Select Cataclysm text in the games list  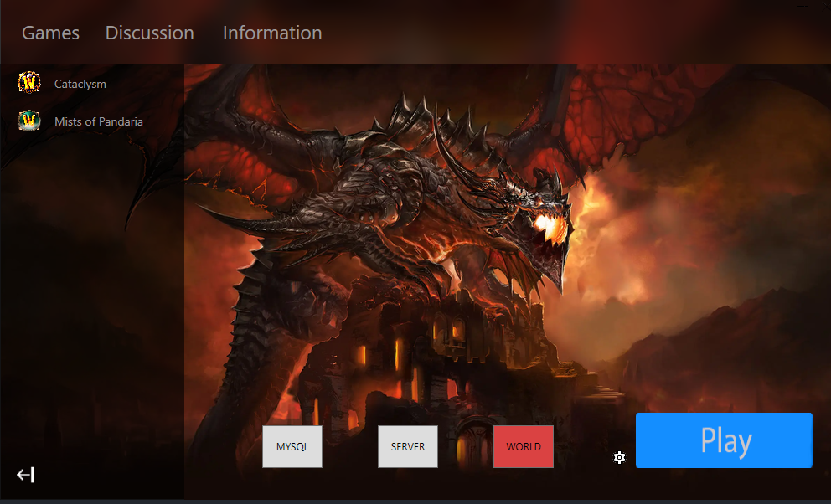(80, 84)
